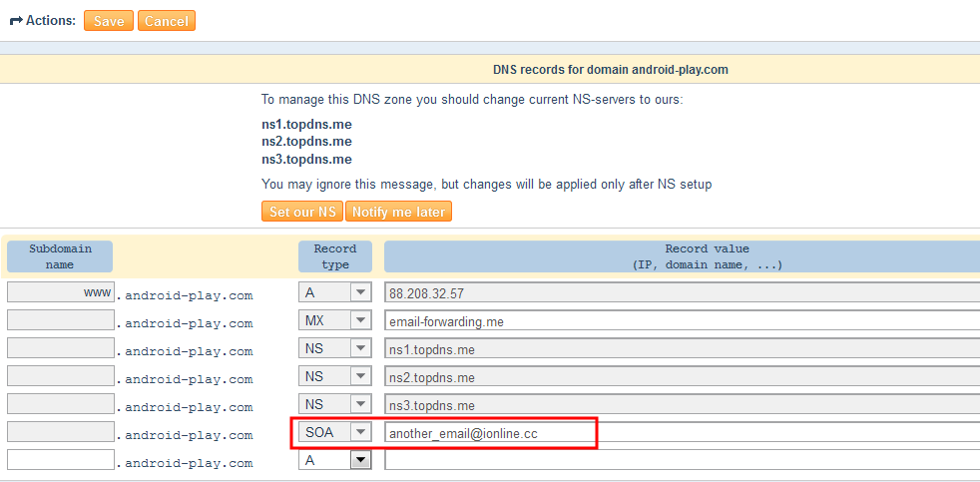980x482 pixels.
Task: Click the subdomain field of the MX row
Action: click(x=60, y=320)
